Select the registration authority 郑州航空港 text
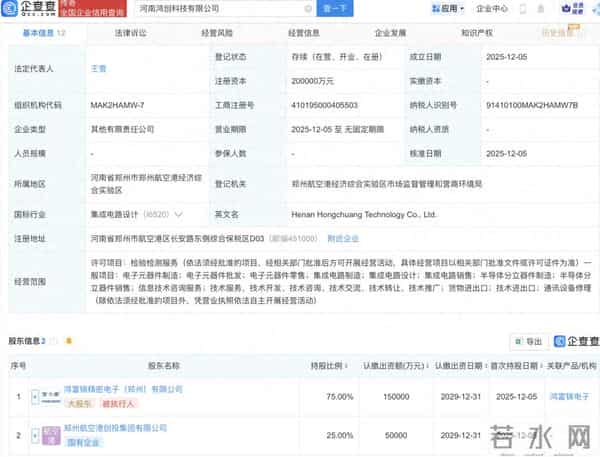The width and height of the screenshot is (600, 457). pyautogui.click(x=386, y=184)
